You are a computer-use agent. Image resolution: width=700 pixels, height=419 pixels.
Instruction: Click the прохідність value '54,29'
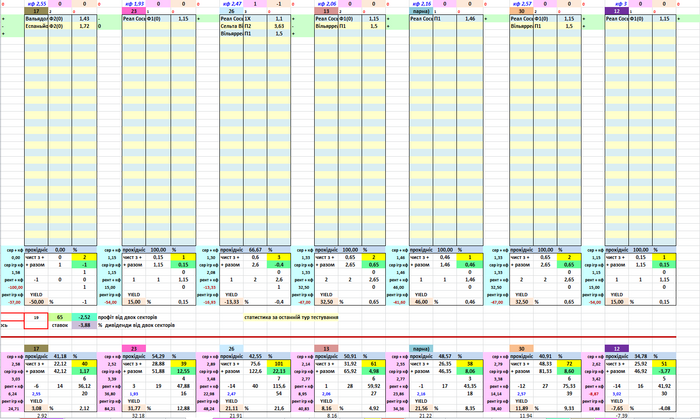157,357
